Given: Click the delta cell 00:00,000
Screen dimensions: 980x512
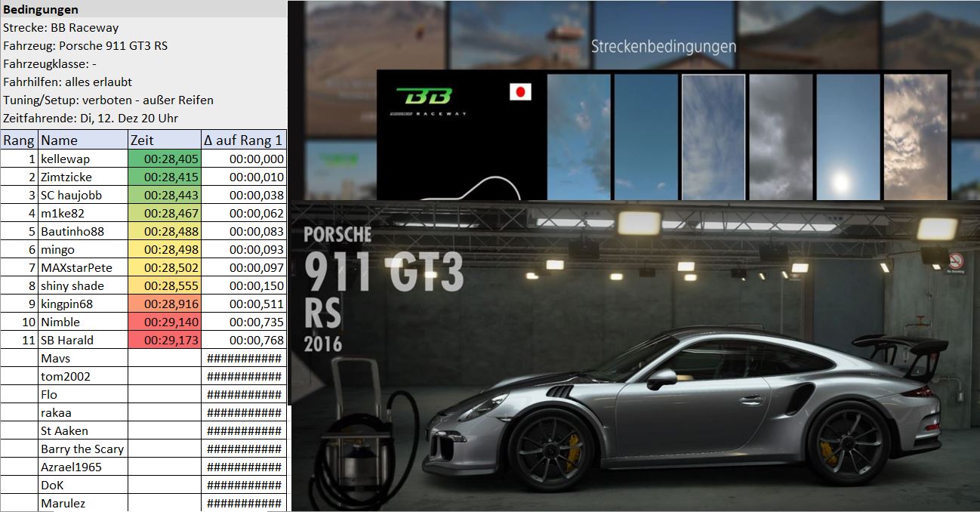Looking at the screenshot, I should click(244, 159).
